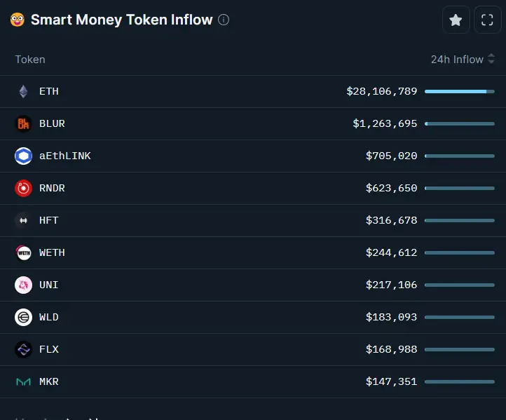Click the aEthLINK token logo

(x=23, y=156)
